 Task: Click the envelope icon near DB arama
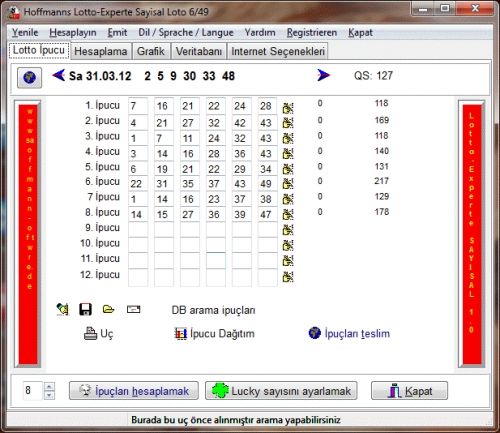click(133, 310)
